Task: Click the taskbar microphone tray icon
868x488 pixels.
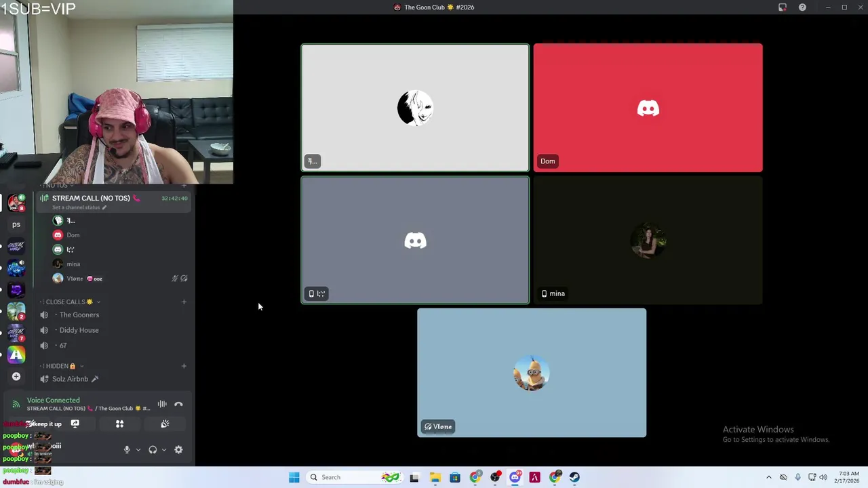Action: click(797, 477)
